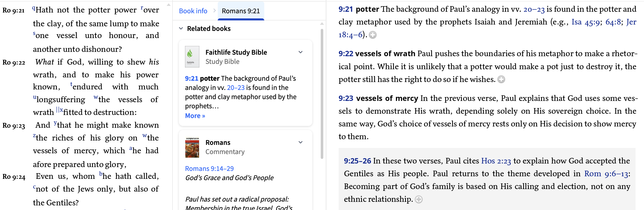Expand the plus icon after 'if he wishes'
Image resolution: width=644 pixels, height=210 pixels.
pos(501,79)
